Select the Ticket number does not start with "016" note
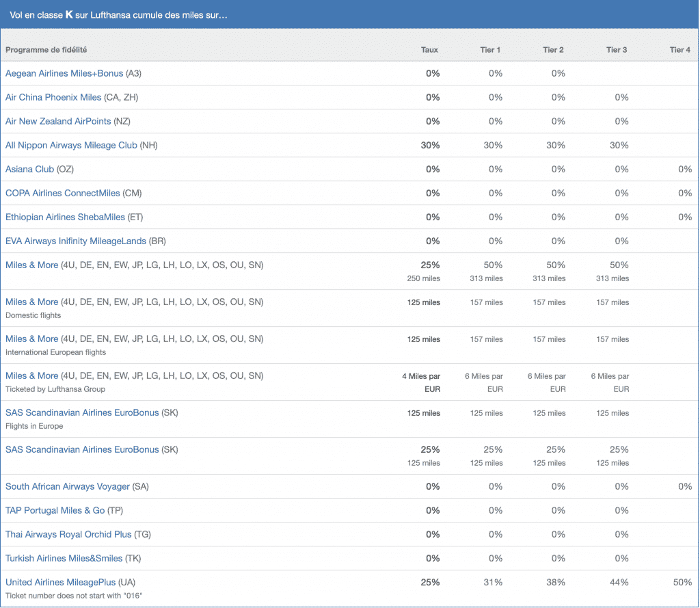Viewport: 700px width, 608px height. click(x=74, y=596)
